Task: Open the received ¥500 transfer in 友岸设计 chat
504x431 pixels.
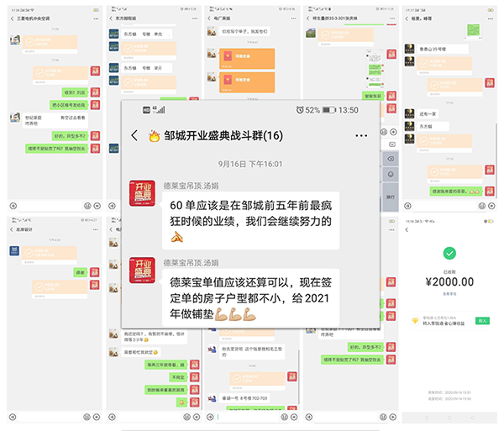Action: 50,255
